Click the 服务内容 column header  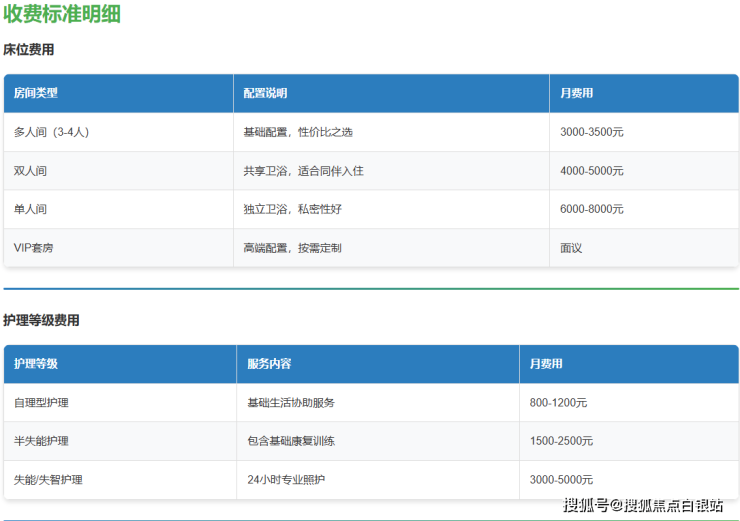point(269,364)
